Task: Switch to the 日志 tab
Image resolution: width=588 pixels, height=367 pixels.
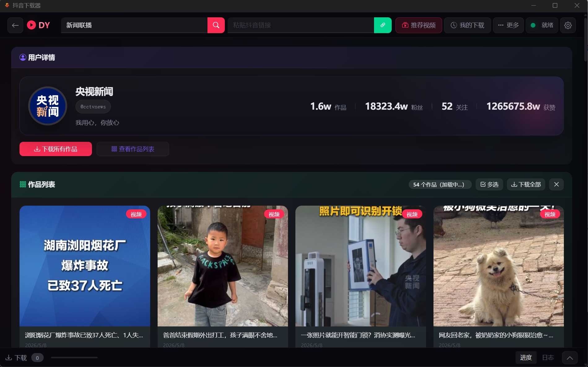Action: coord(548,358)
